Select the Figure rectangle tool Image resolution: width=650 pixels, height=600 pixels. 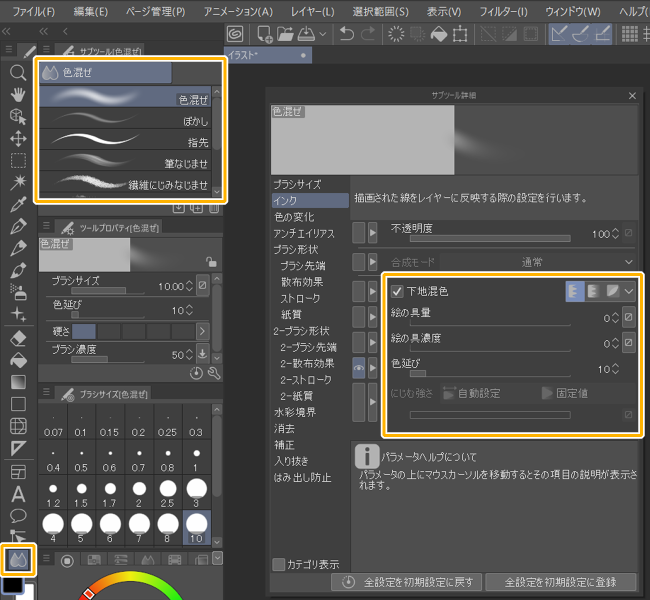[18, 404]
